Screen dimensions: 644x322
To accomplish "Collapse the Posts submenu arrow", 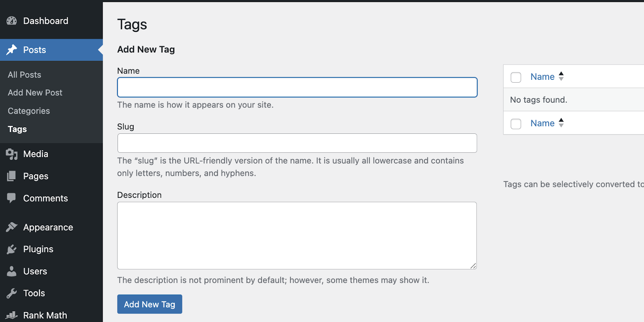I will [99, 50].
